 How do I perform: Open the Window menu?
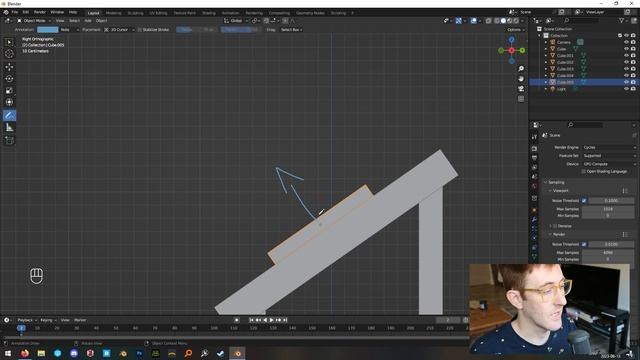pos(57,12)
